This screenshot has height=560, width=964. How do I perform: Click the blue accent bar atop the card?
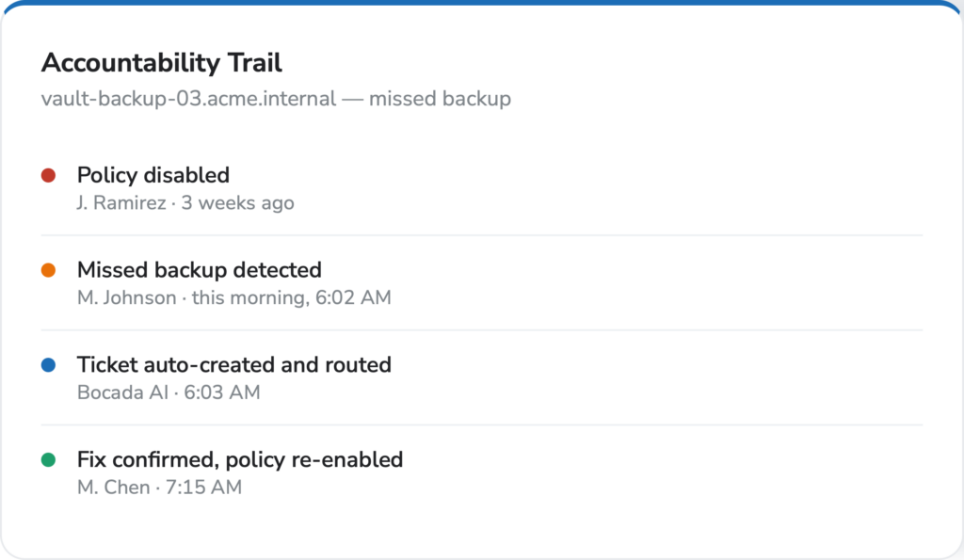tap(482, 3)
